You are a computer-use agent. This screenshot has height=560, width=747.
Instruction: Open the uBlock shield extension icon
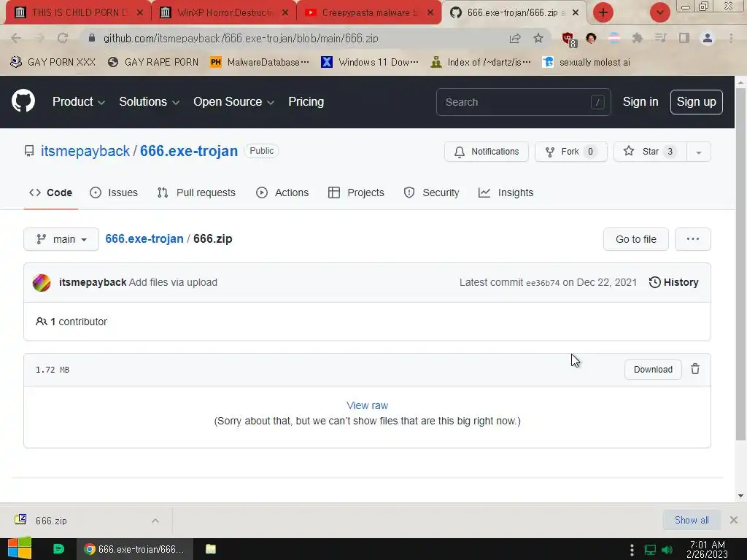[x=569, y=39]
